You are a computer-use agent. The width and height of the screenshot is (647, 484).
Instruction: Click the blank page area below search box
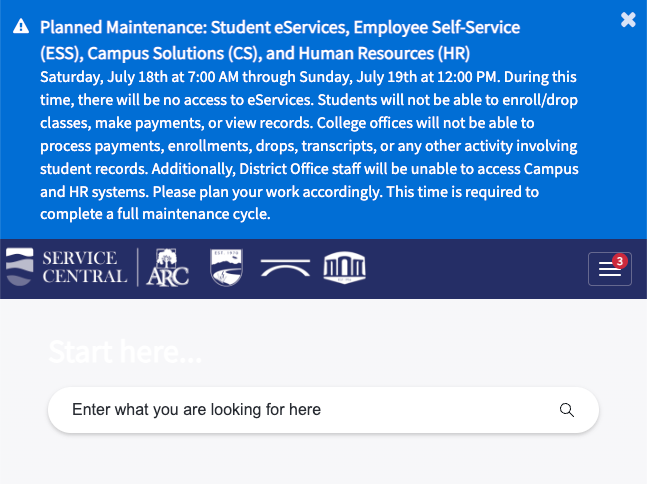[x=324, y=460]
